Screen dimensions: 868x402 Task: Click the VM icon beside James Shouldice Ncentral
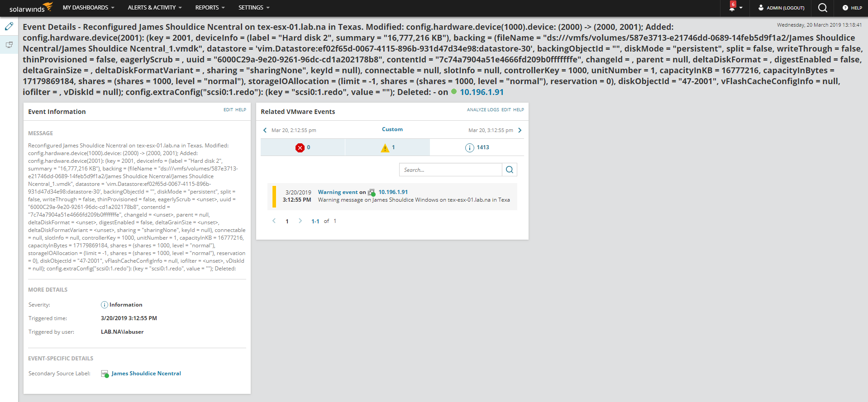(105, 374)
